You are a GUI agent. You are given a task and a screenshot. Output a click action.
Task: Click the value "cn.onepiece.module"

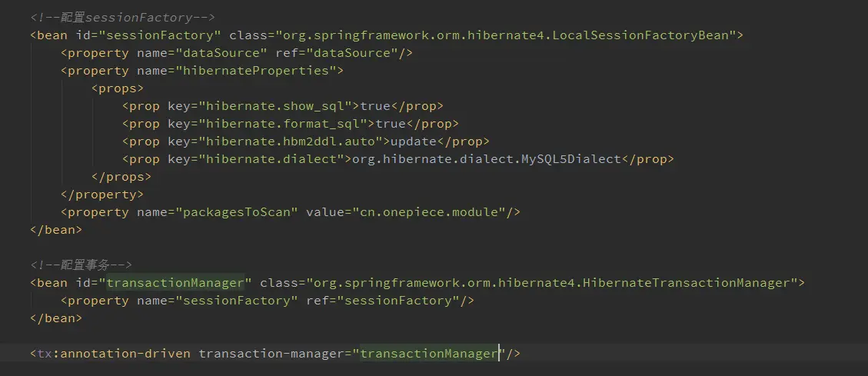[x=428, y=212]
